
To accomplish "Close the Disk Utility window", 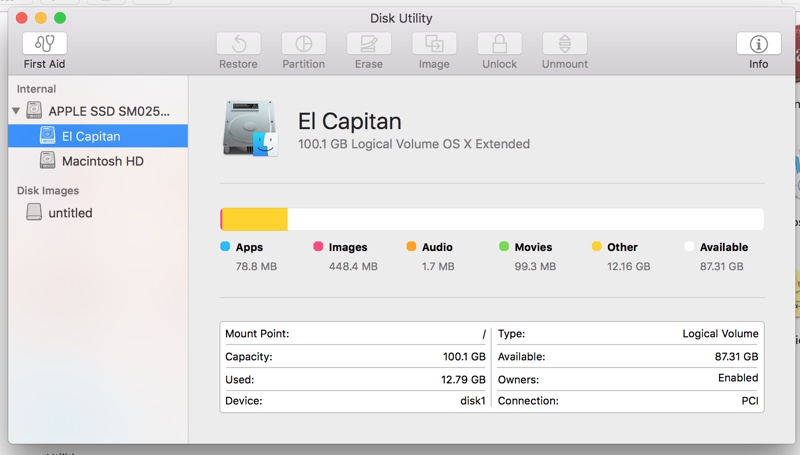I will pos(21,18).
